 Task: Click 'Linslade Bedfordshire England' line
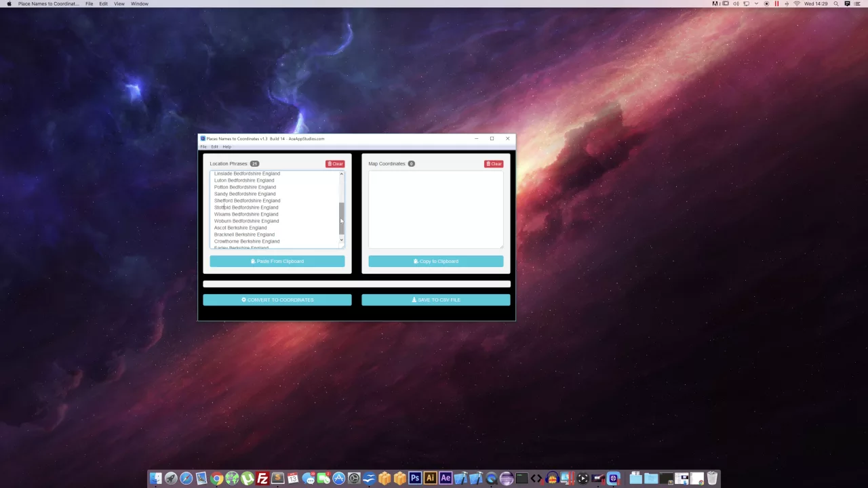(x=247, y=174)
